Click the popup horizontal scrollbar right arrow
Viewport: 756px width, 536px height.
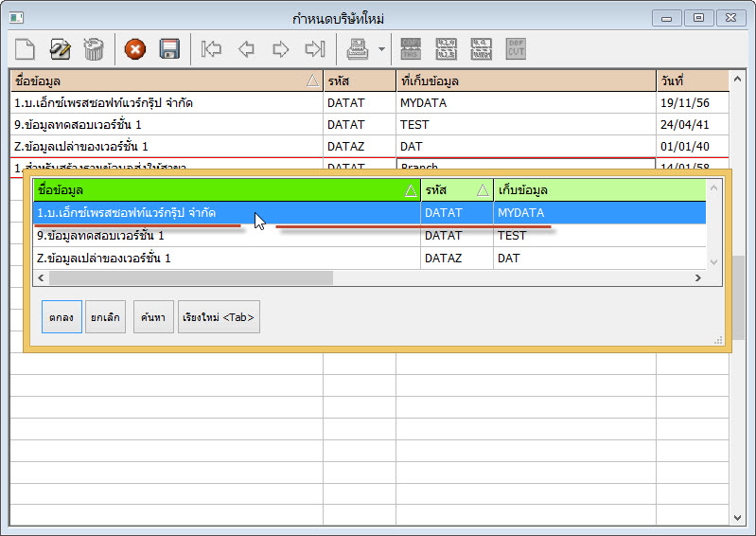coord(698,278)
